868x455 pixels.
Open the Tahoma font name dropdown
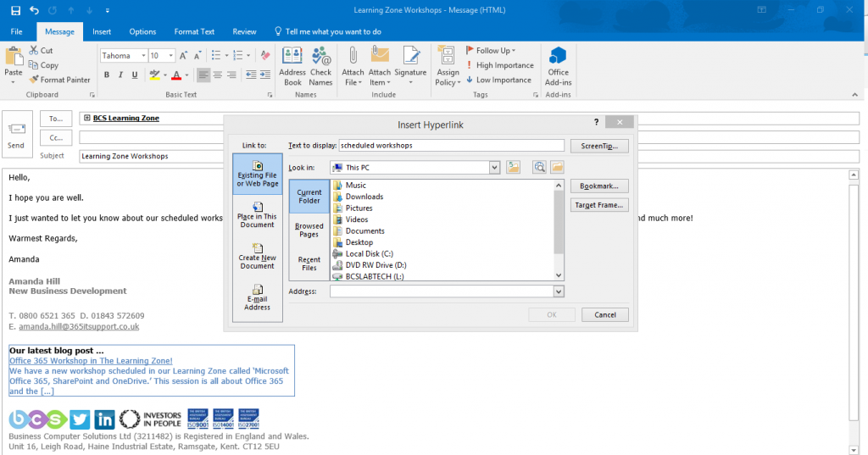point(143,55)
